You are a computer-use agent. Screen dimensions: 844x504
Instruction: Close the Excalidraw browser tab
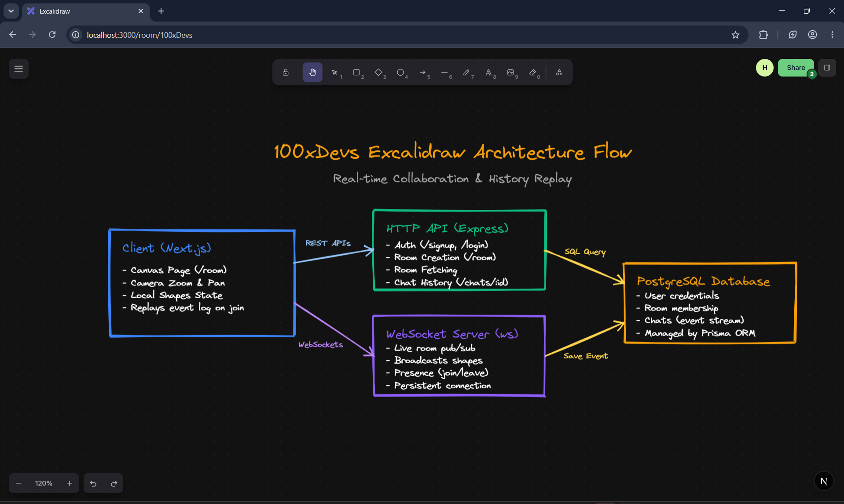pyautogui.click(x=141, y=11)
